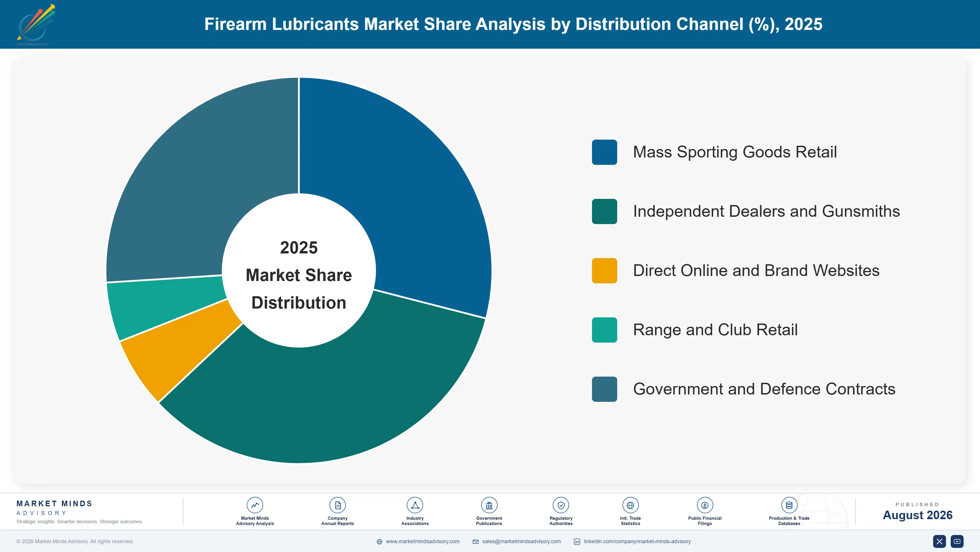Click the LinkedIn icon in footer
This screenshot has width=980, height=552.
[577, 542]
